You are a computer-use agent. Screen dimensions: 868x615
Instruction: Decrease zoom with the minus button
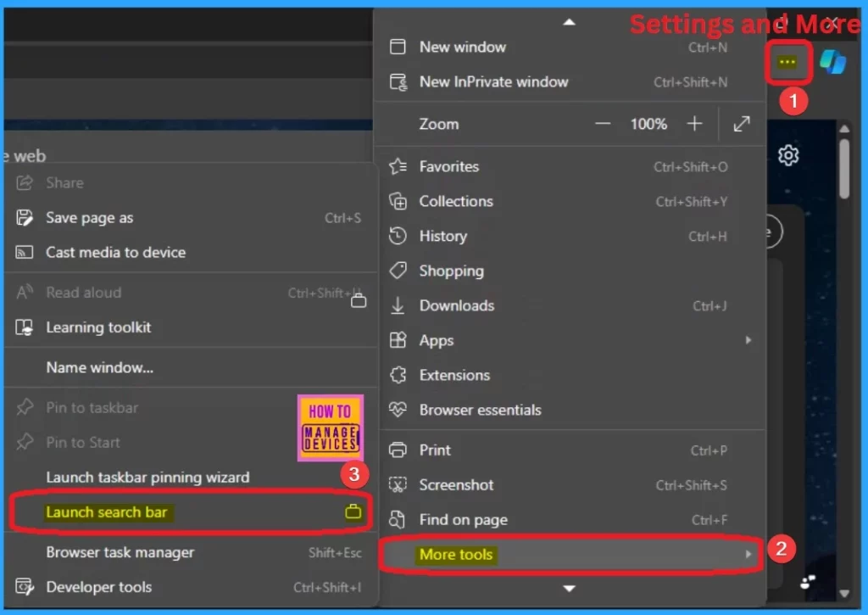(603, 124)
